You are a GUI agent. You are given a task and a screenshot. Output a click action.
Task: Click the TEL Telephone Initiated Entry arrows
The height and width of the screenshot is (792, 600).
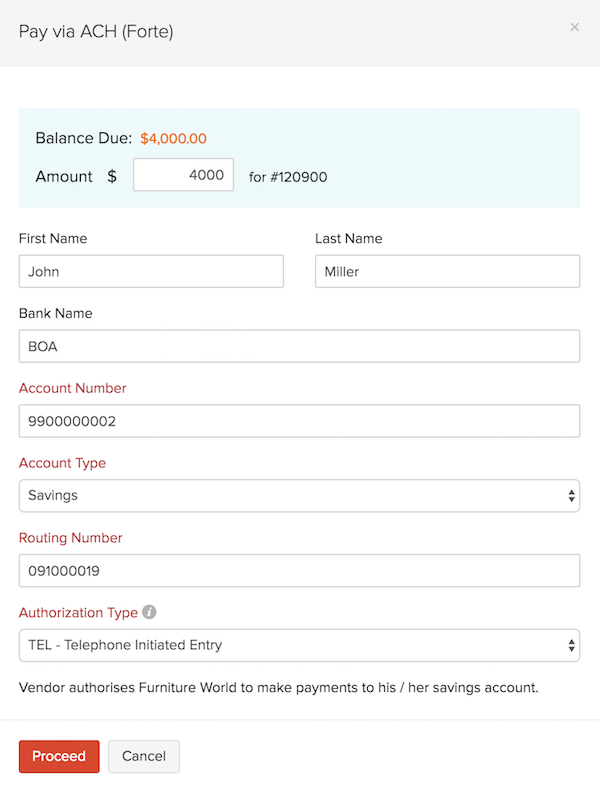(571, 645)
